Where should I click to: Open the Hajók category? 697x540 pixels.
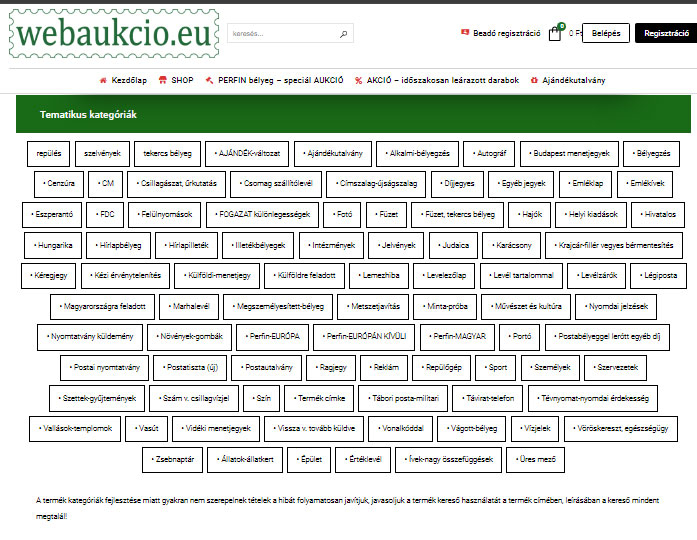(530, 215)
